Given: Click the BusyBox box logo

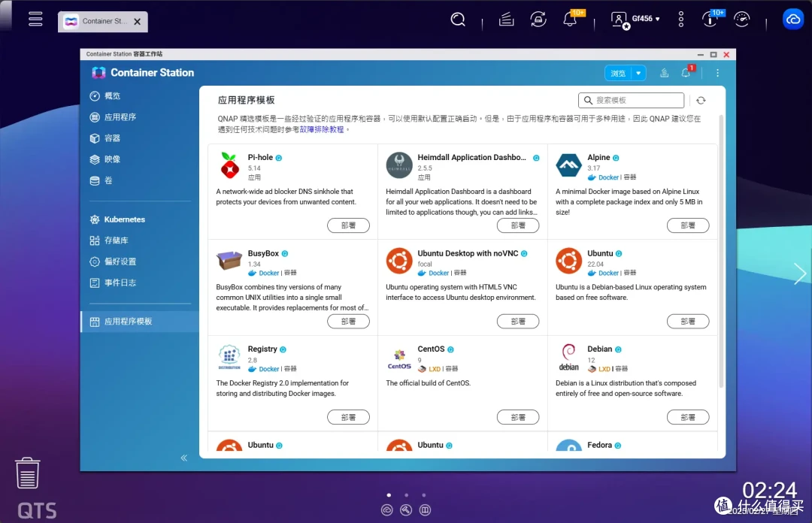Looking at the screenshot, I should [229, 261].
